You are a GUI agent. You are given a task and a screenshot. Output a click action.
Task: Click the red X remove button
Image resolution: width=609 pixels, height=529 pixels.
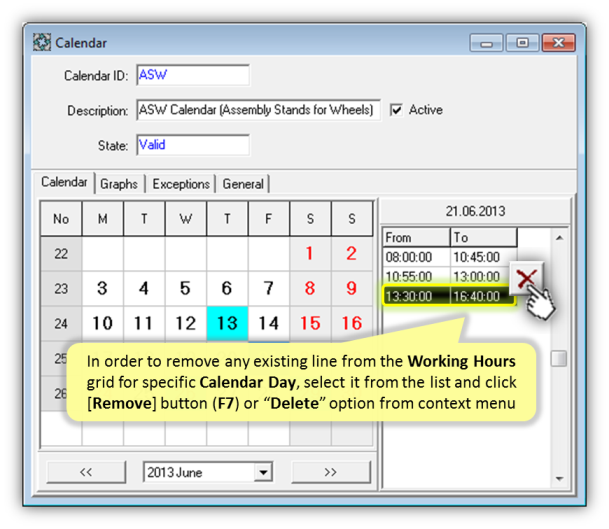[527, 279]
